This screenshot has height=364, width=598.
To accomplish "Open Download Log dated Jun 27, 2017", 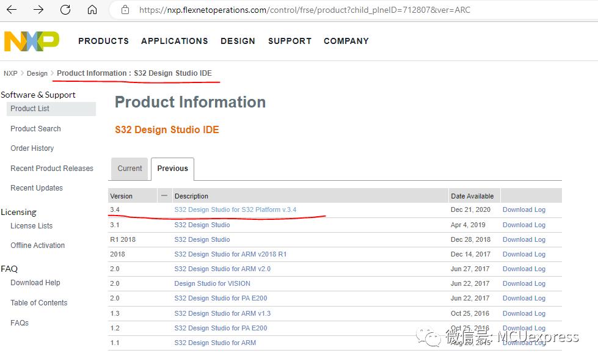I will click(x=524, y=269).
